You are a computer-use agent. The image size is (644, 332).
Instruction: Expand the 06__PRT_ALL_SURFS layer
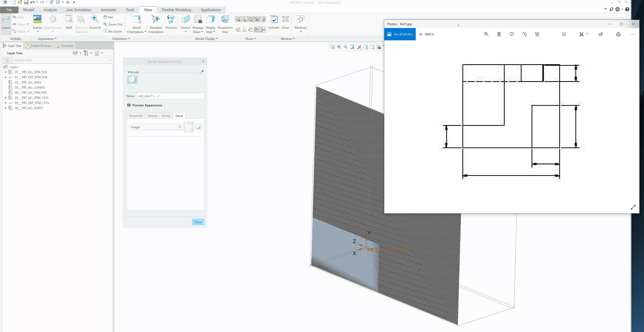pos(5,108)
